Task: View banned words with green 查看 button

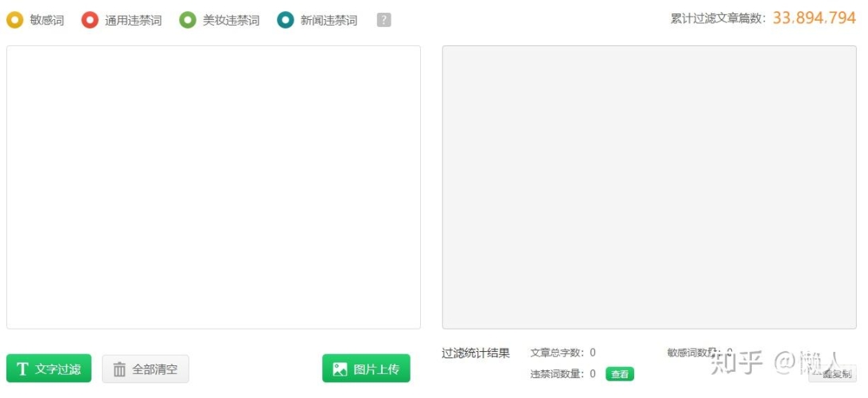Action: pos(620,374)
